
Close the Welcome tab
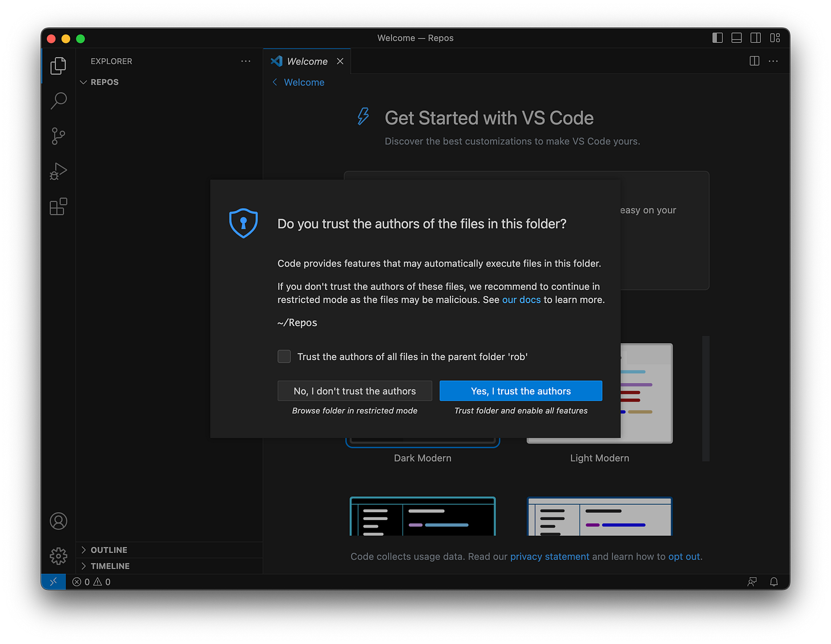click(340, 61)
